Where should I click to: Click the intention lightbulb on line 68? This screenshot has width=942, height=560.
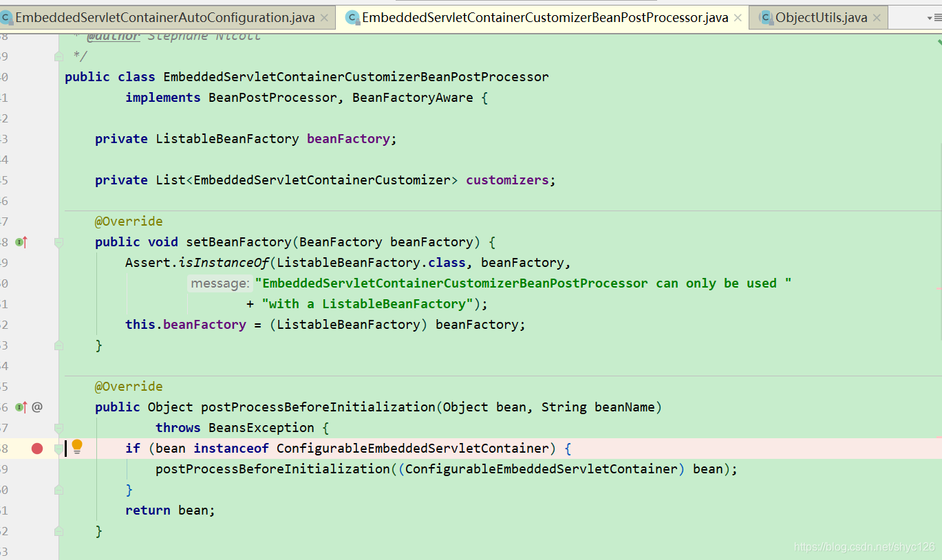[x=76, y=447]
